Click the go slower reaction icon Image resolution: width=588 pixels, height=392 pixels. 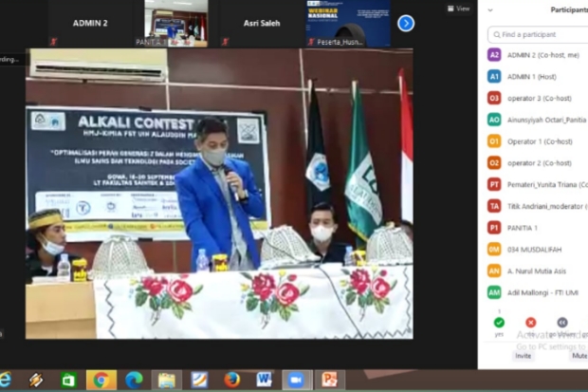pos(561,323)
